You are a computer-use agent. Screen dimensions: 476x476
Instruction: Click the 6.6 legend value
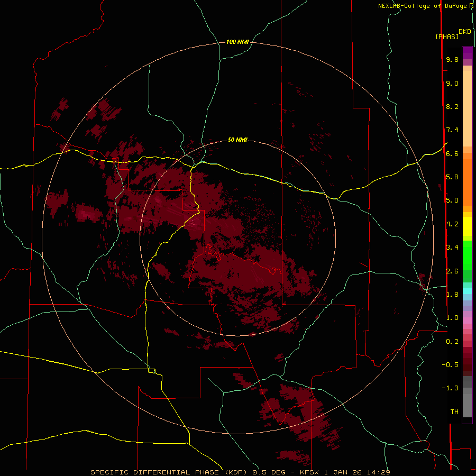(452, 153)
